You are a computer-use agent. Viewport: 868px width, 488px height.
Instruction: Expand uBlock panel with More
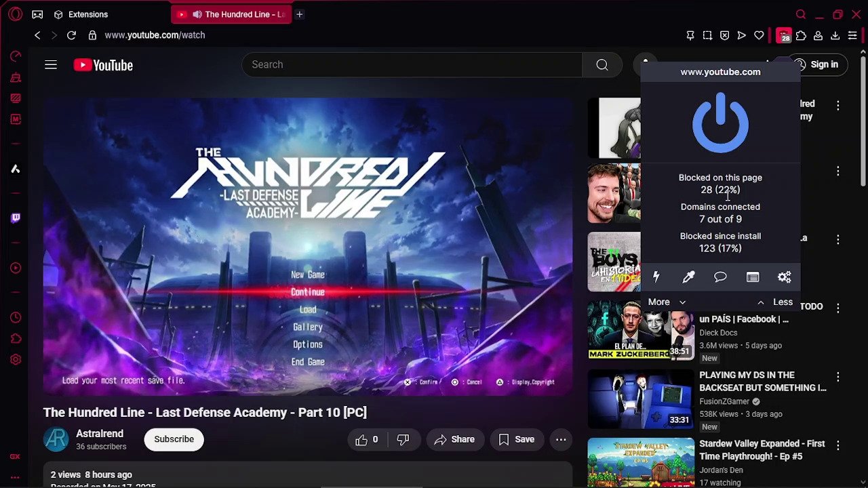[x=667, y=302]
